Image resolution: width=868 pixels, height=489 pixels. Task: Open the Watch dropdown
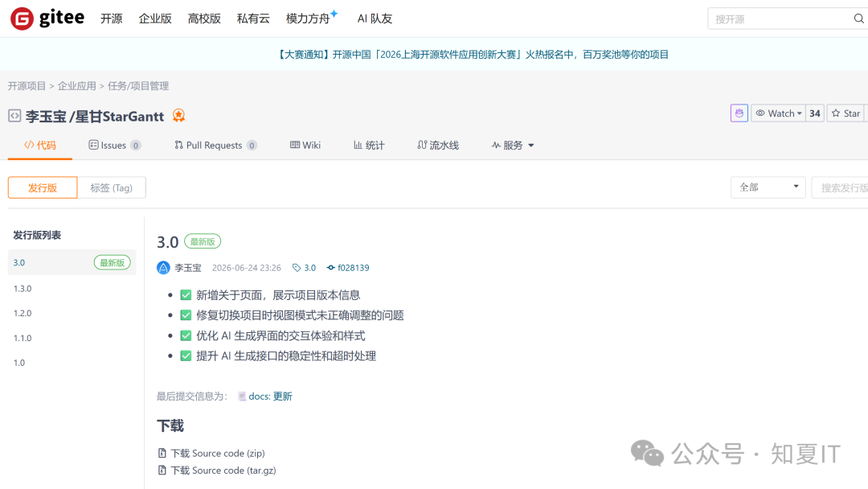[x=778, y=113]
